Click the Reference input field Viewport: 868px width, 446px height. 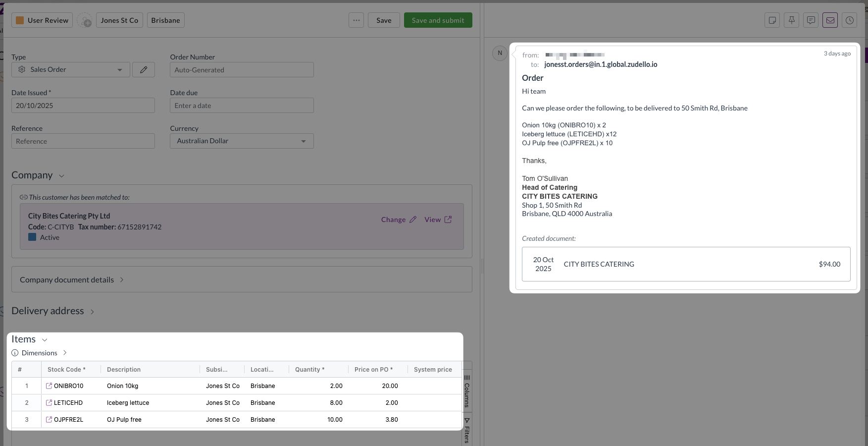83,141
